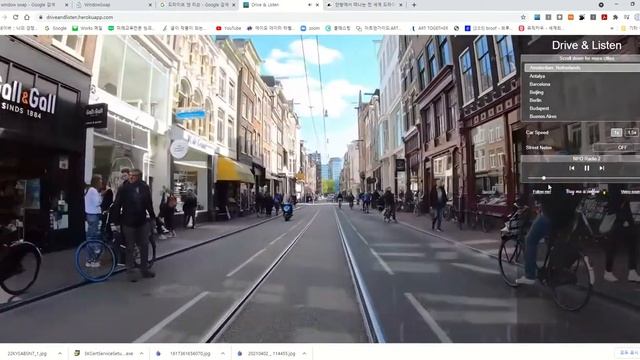
Task: Select Amsterdam, Netherlands in city list
Action: pos(582,68)
